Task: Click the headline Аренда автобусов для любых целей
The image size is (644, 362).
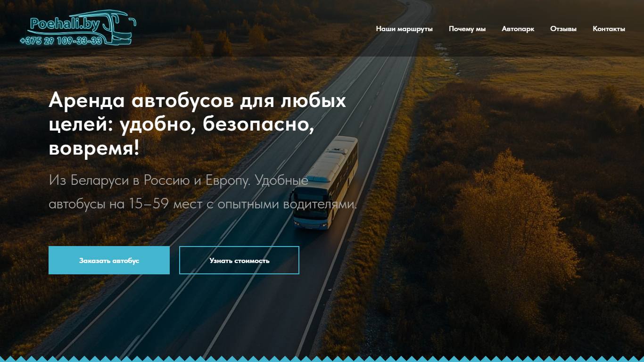Action: [198, 124]
